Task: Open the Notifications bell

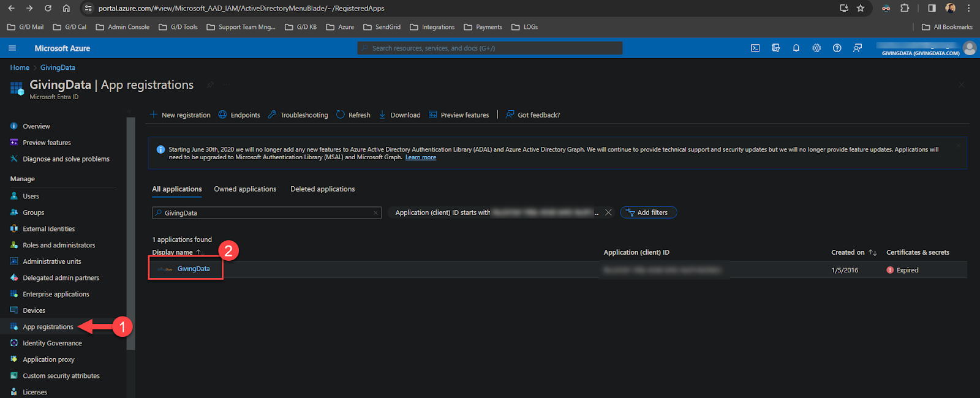Action: coord(796,48)
